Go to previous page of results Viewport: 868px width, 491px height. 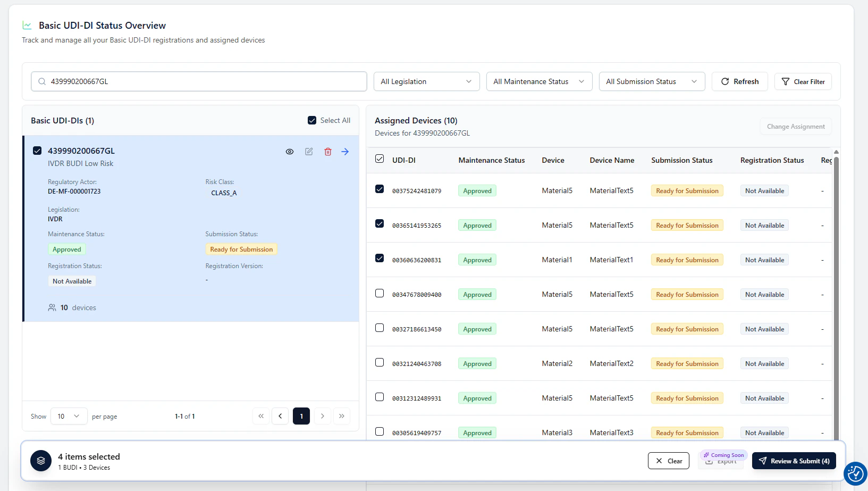280,416
